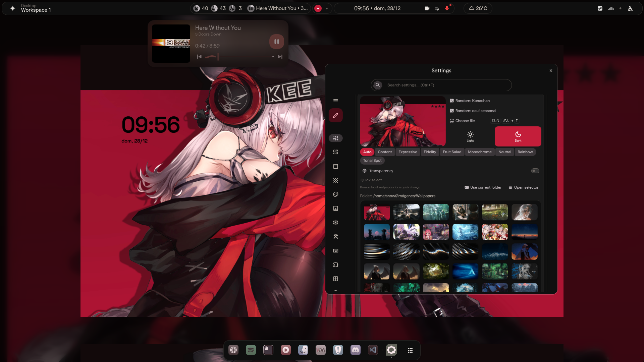
Task: Click the microphone icon in the top bar
Action: (x=447, y=8)
